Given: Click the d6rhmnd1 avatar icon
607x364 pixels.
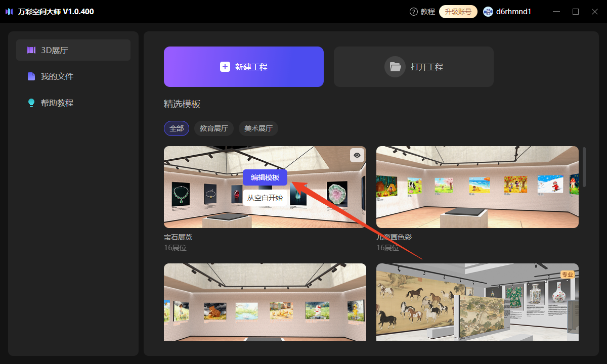Looking at the screenshot, I should point(487,11).
